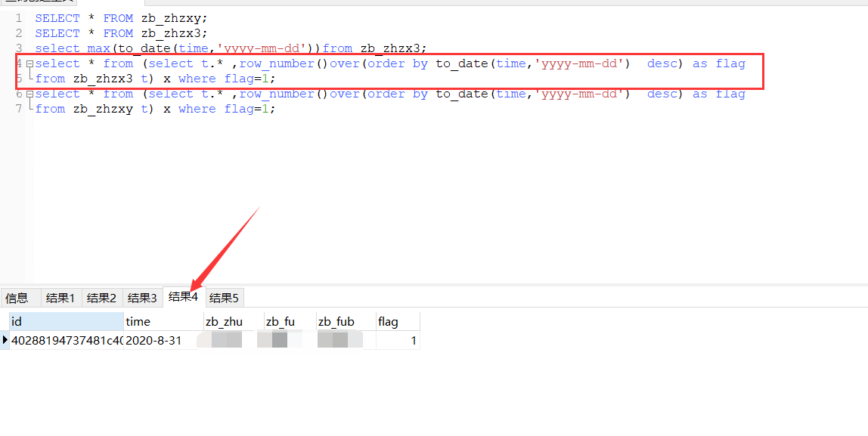The width and height of the screenshot is (868, 436).
Task: Click the zb_fub column header
Action: pos(346,321)
